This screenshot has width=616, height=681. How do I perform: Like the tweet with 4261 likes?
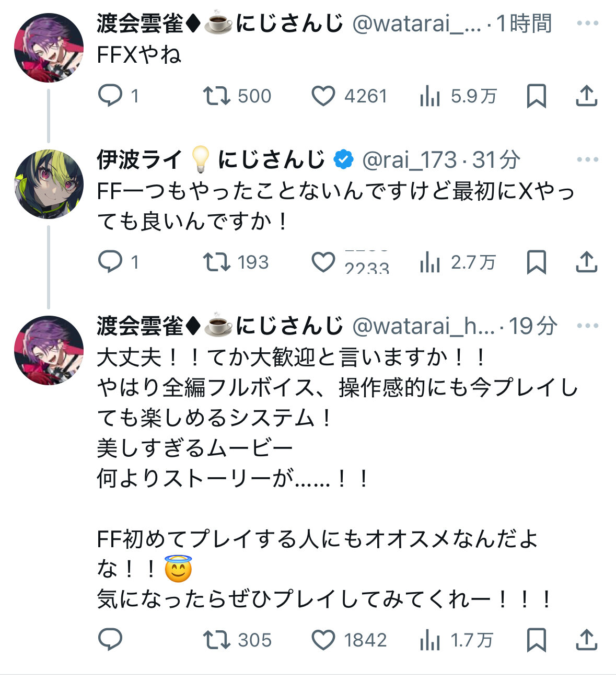pos(323,96)
